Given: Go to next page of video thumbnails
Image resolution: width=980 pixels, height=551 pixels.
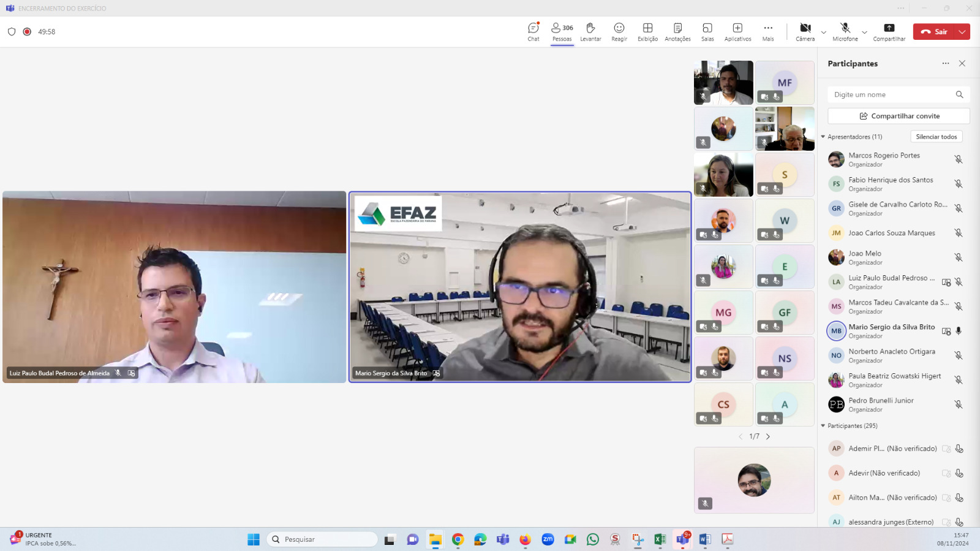Looking at the screenshot, I should [768, 436].
